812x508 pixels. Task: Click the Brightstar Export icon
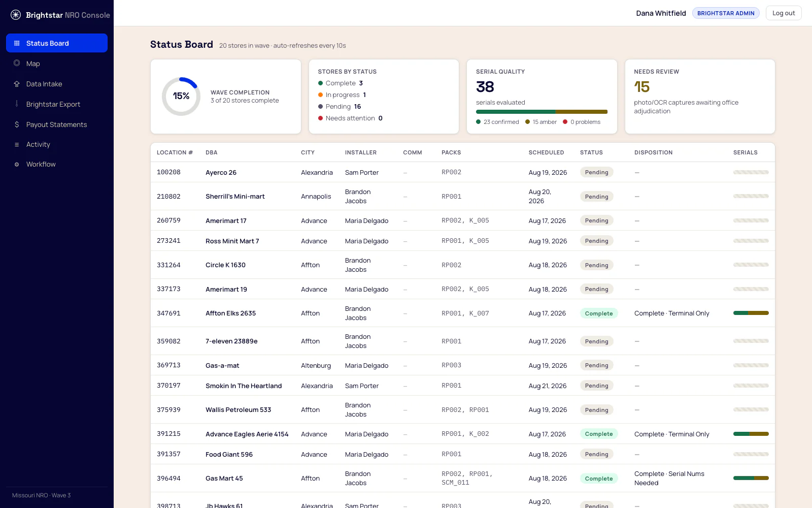pos(17,104)
